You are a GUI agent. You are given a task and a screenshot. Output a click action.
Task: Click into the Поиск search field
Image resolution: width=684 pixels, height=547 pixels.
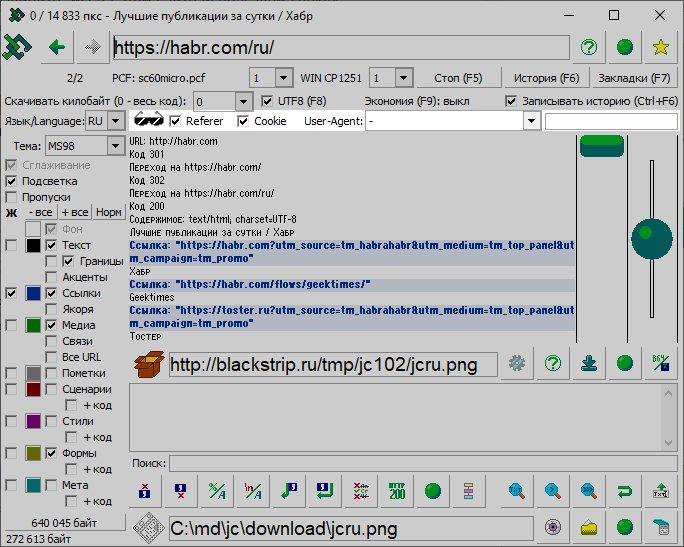pos(423,463)
